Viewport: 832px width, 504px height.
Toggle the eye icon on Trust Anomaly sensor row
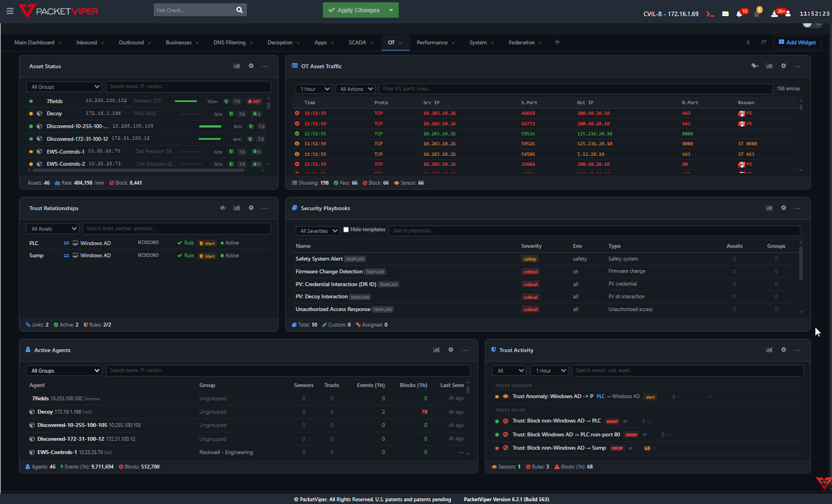click(x=505, y=396)
